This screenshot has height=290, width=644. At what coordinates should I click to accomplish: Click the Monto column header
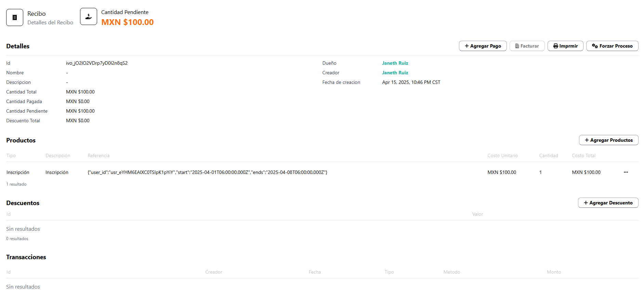(x=553, y=272)
